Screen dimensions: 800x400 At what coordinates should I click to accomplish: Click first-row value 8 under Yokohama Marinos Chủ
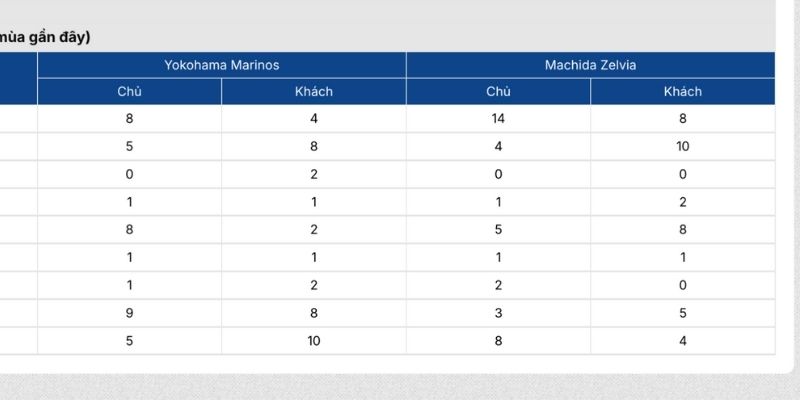point(129,118)
